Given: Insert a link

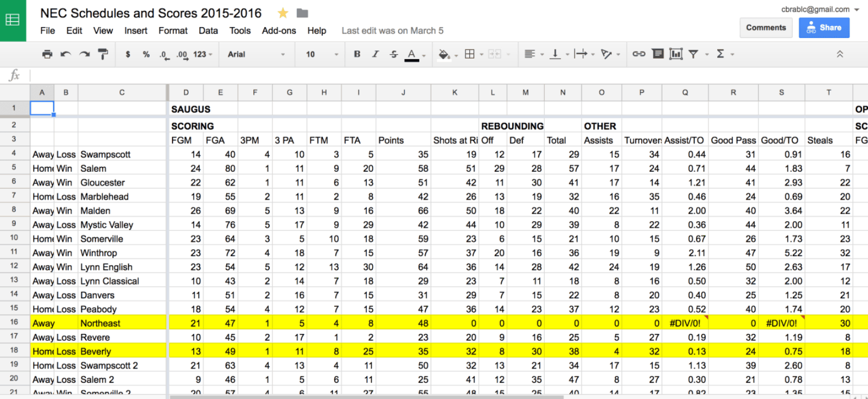Looking at the screenshot, I should (639, 54).
